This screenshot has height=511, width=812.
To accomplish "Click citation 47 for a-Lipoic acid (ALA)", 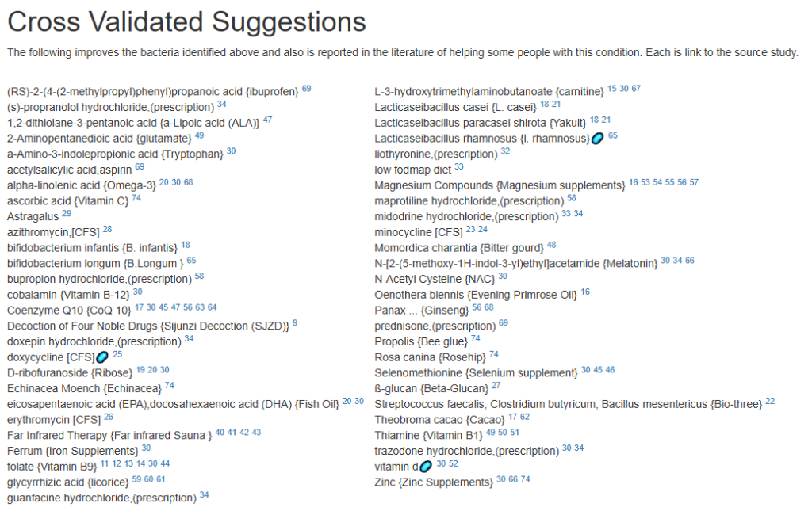I will pyautogui.click(x=267, y=120).
